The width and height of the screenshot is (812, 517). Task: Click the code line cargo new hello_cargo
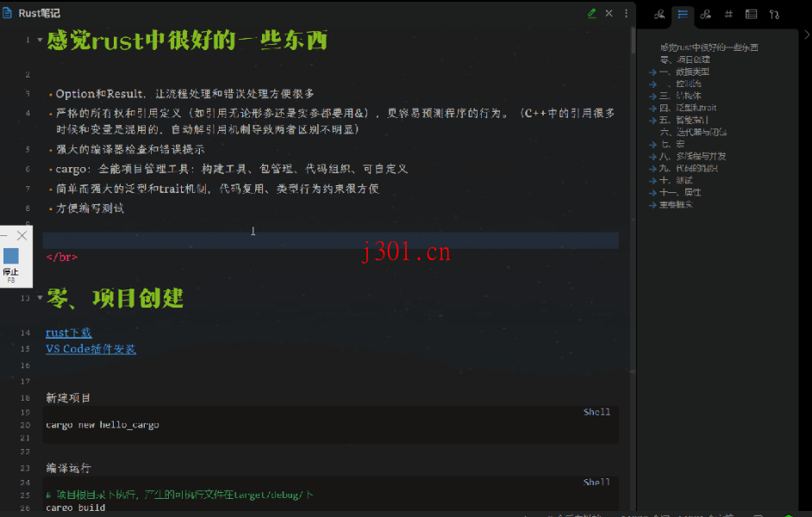(103, 425)
